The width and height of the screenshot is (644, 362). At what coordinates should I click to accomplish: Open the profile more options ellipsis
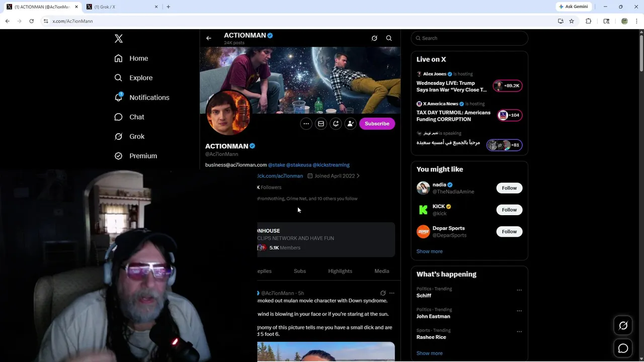point(306,124)
